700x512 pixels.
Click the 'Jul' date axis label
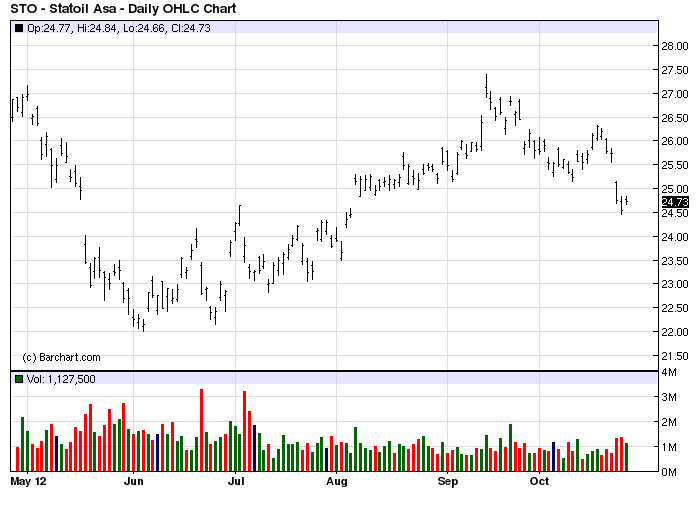236,482
